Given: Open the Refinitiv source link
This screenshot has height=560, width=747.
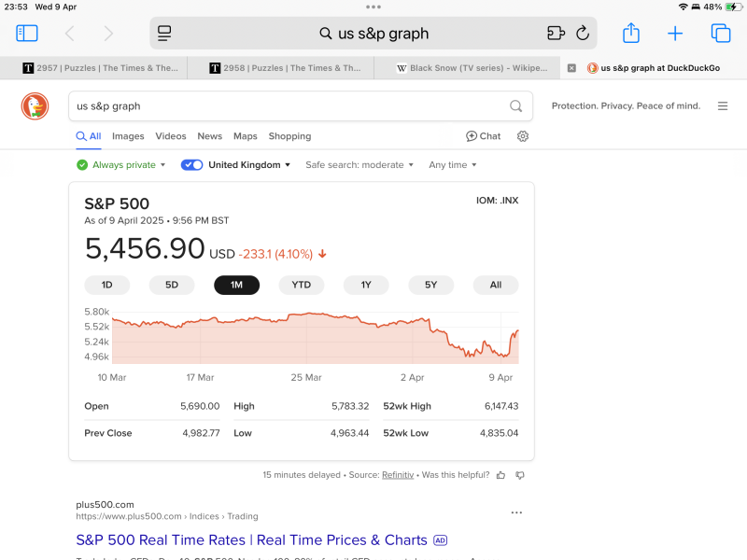Looking at the screenshot, I should [398, 475].
